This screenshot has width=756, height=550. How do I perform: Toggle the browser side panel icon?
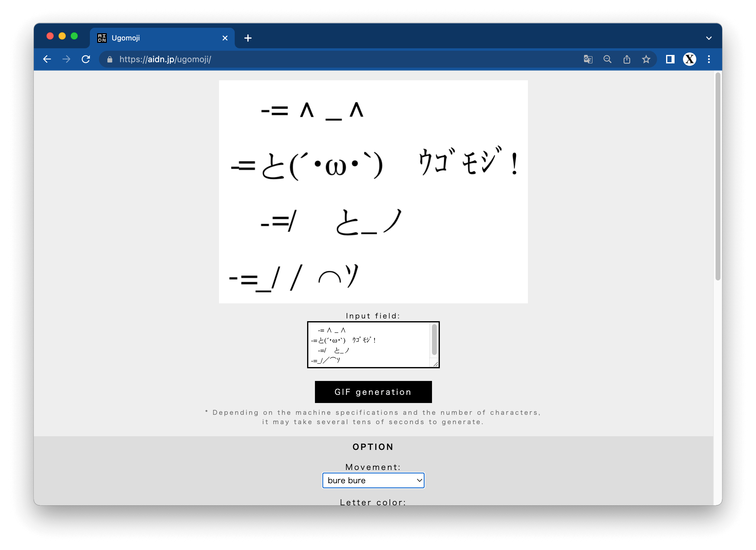tap(670, 59)
